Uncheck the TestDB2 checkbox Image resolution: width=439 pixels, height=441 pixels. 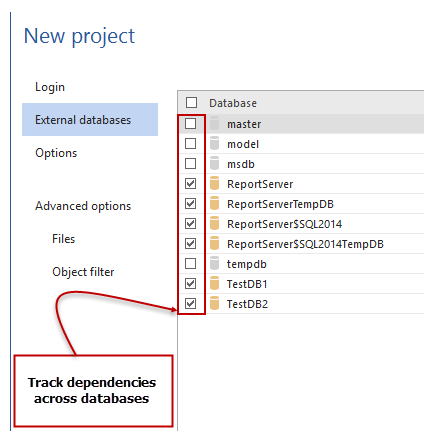(x=190, y=304)
